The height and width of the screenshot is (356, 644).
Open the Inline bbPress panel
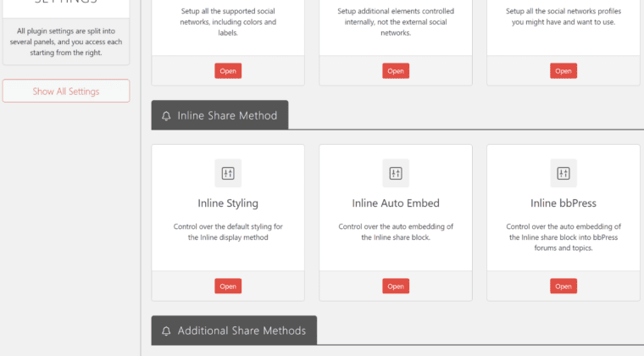tap(563, 286)
